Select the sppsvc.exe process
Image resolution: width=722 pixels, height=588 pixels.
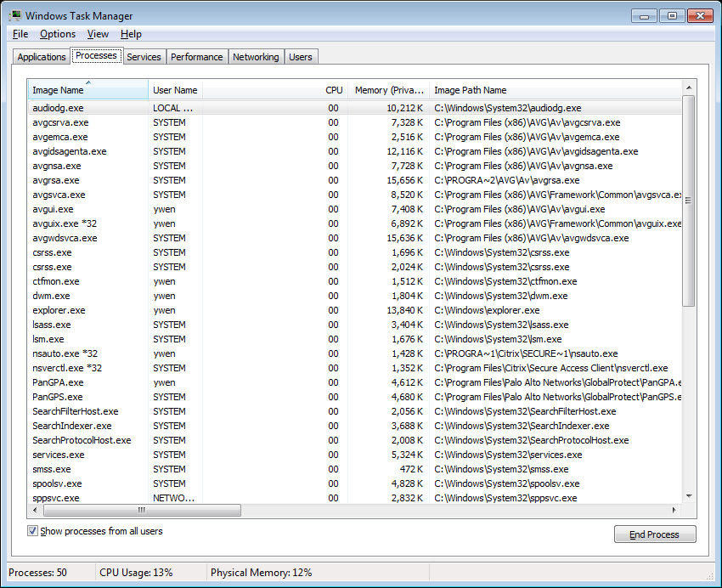354,498
